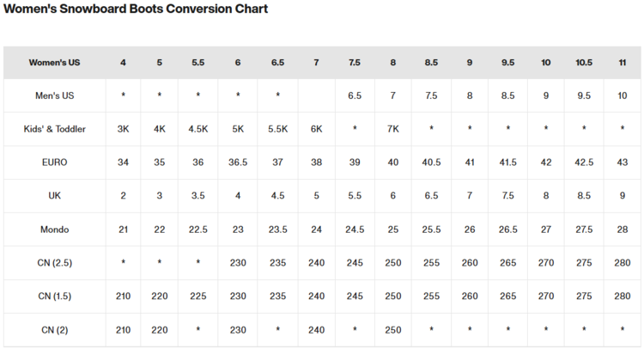Select the CN (2.5) row label
Screen dimensions: 644x349
click(54, 263)
